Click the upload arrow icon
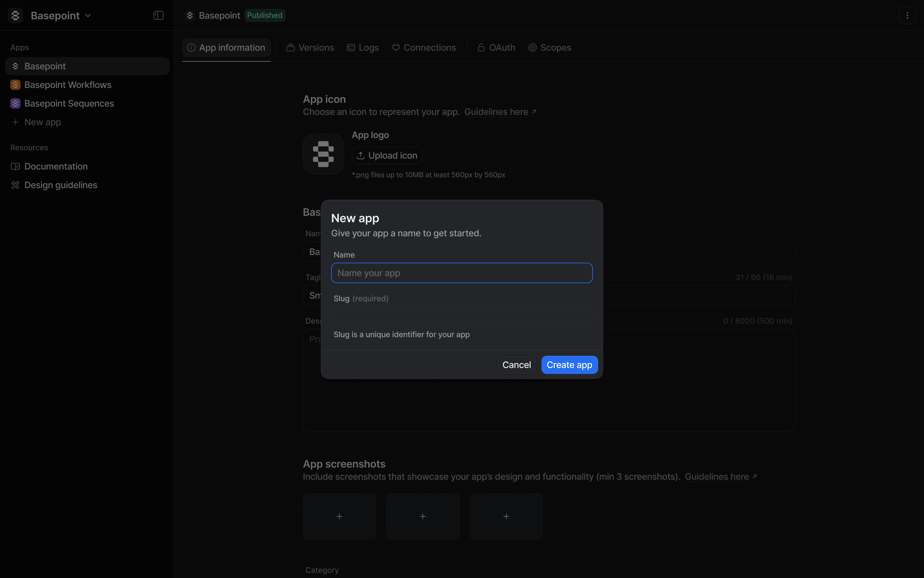The height and width of the screenshot is (578, 924). (x=360, y=156)
